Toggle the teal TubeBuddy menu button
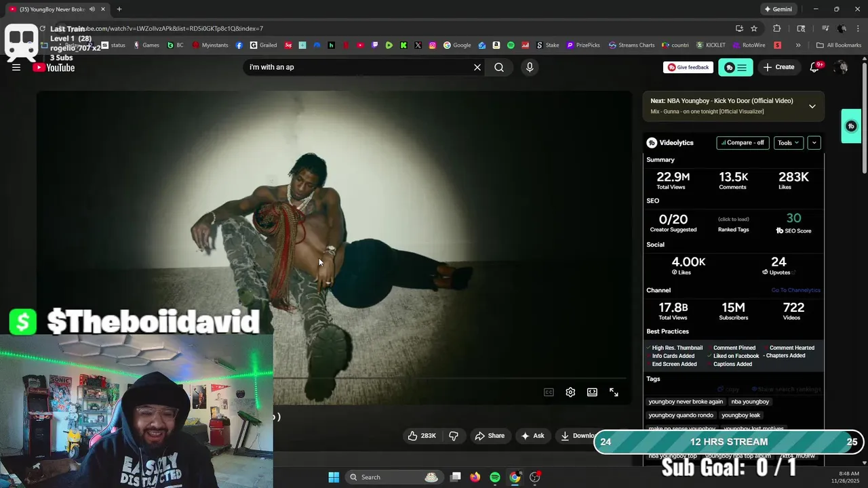The width and height of the screenshot is (868, 488). pyautogui.click(x=736, y=67)
